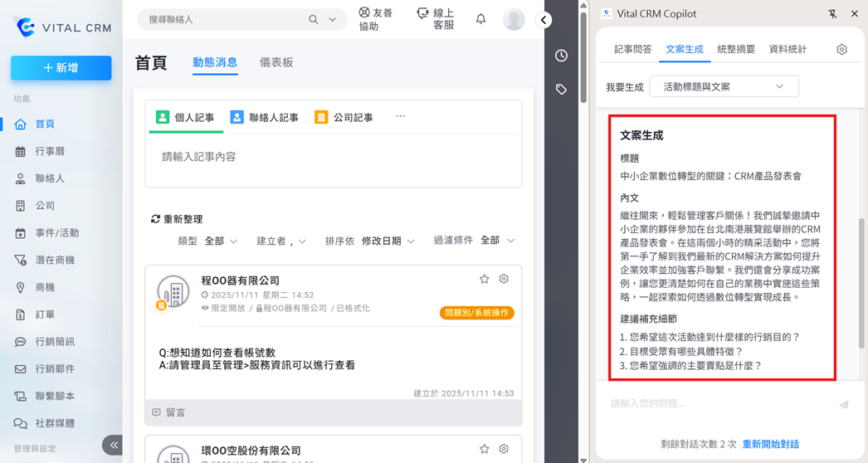Open the history clock icon panel
This screenshot has width=868, height=463.
tap(562, 56)
